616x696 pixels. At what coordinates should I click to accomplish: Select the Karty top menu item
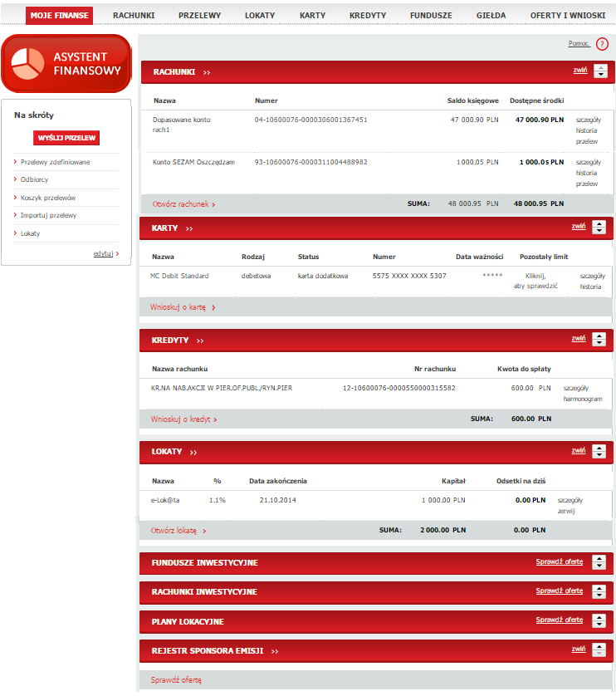pos(312,16)
